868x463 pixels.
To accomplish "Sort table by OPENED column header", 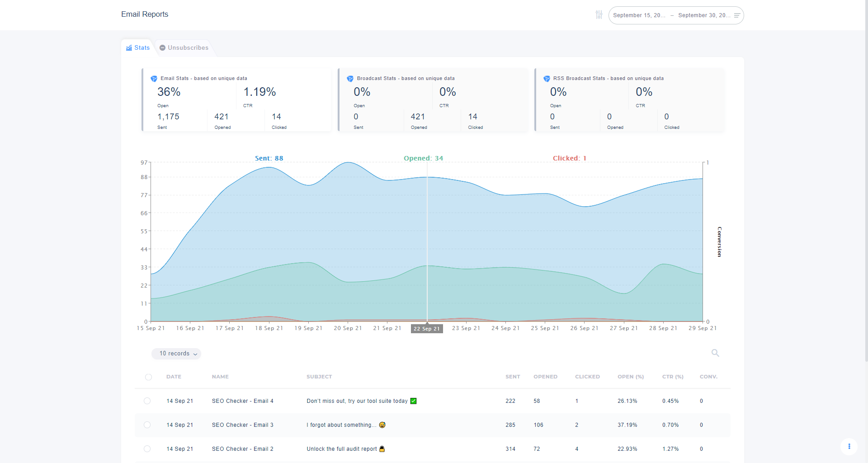I will coord(545,377).
